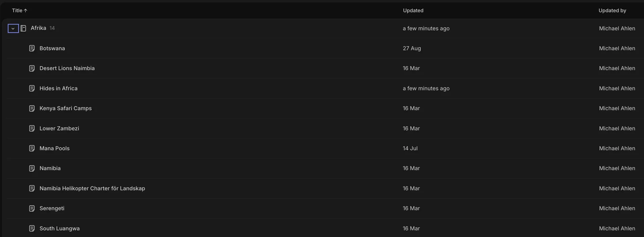
Task: Click the Botswana document icon
Action: point(32,48)
